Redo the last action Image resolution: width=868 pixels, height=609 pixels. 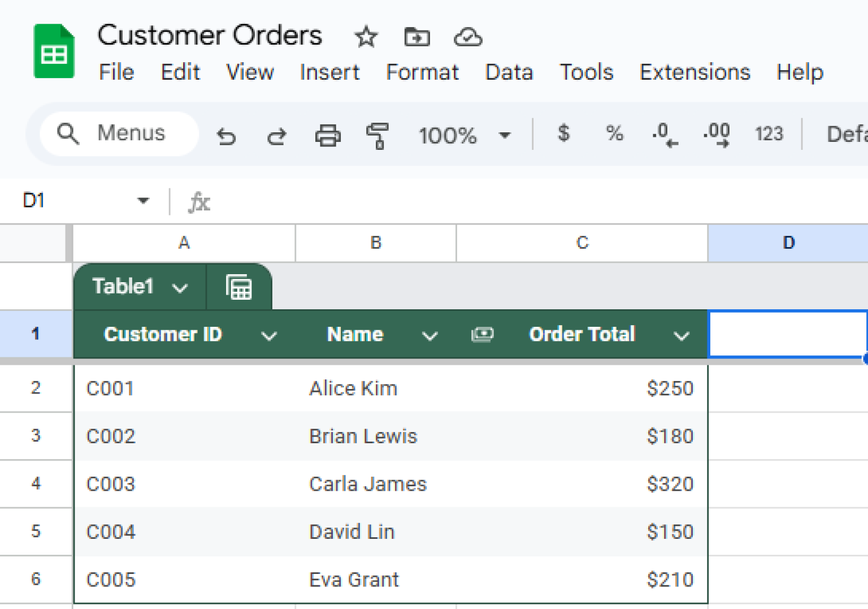click(276, 136)
